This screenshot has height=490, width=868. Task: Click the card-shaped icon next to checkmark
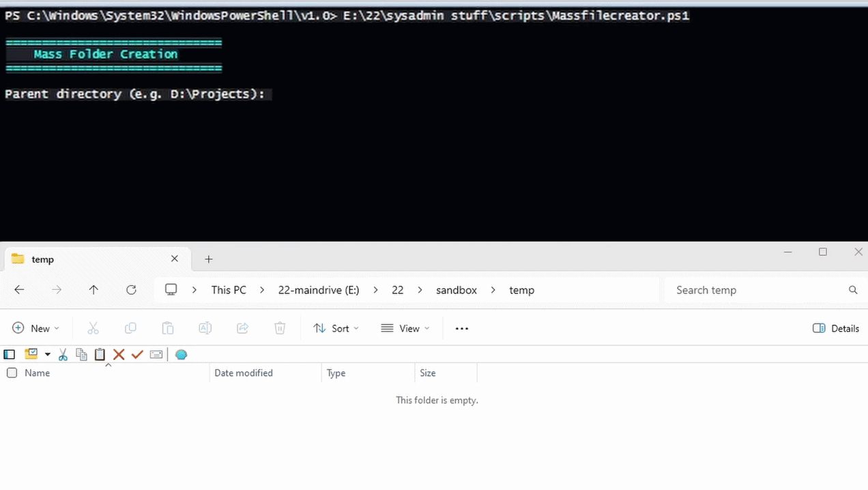coord(156,354)
